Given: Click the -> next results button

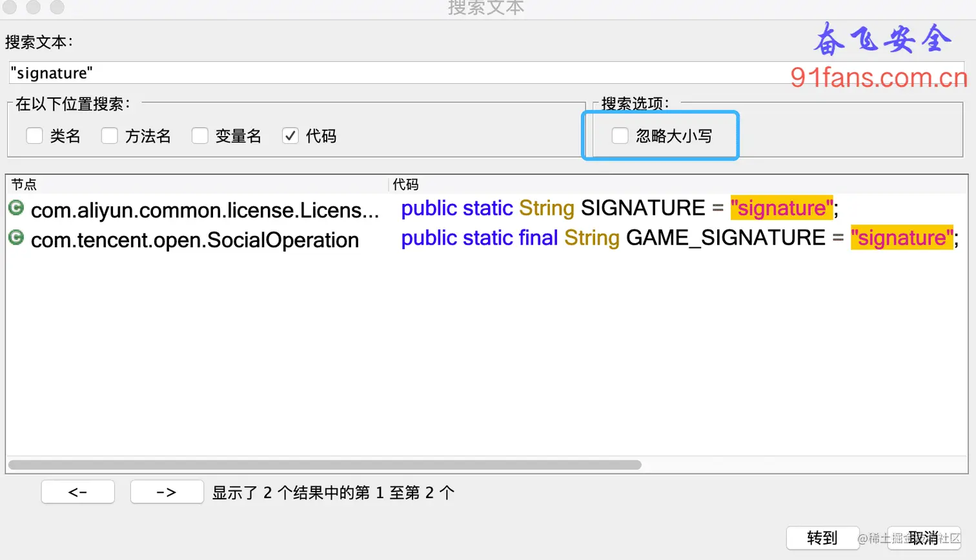Looking at the screenshot, I should pyautogui.click(x=166, y=492).
